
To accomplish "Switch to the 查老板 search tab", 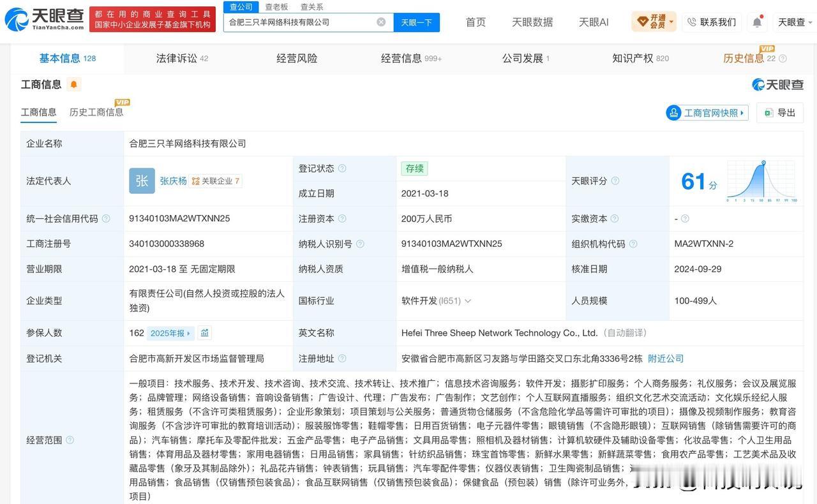I will click(x=276, y=7).
